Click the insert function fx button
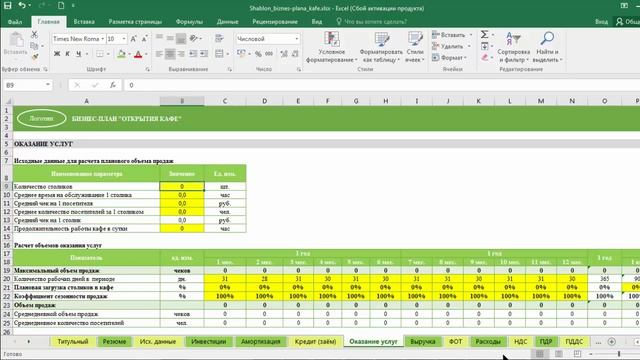This screenshot has width=640, height=360. click(x=113, y=85)
